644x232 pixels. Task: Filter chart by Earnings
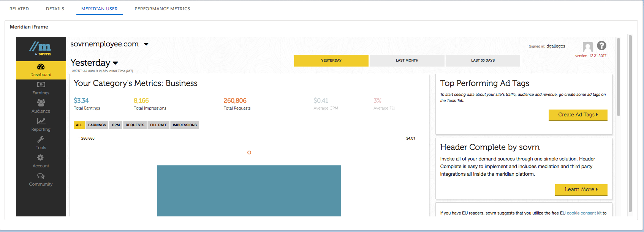point(97,125)
